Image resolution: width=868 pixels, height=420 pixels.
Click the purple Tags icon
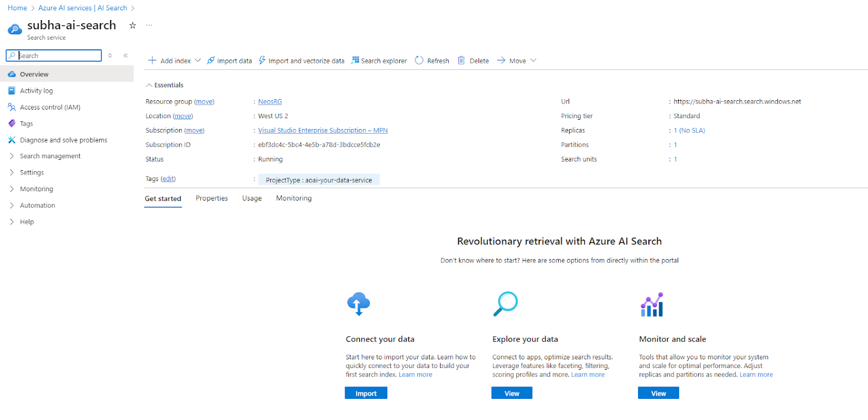(x=12, y=124)
